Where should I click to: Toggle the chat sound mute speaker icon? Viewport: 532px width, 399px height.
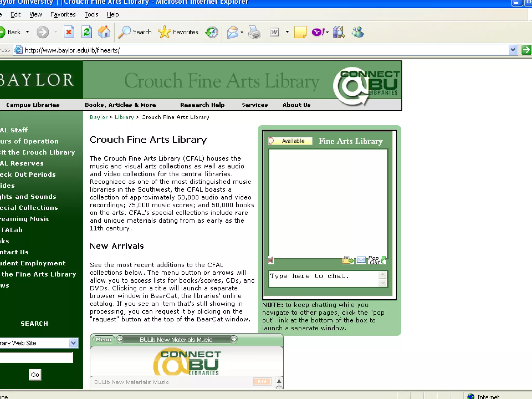[x=271, y=260]
